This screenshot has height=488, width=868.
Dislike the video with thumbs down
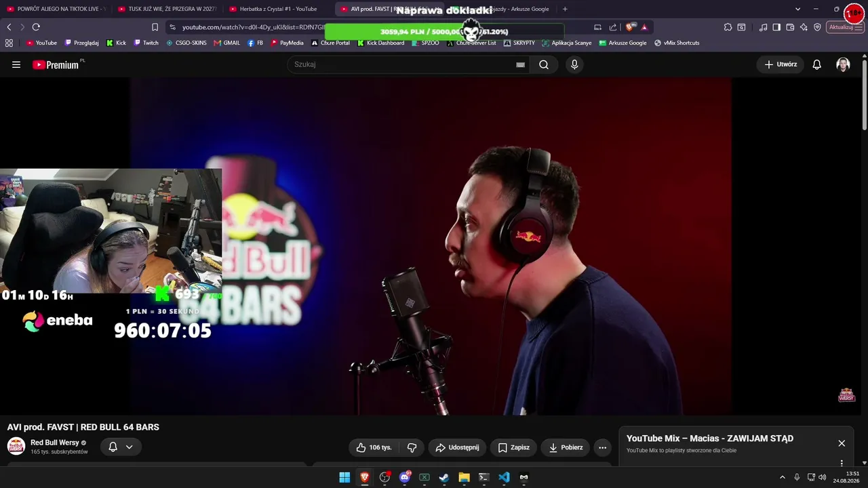tap(412, 447)
